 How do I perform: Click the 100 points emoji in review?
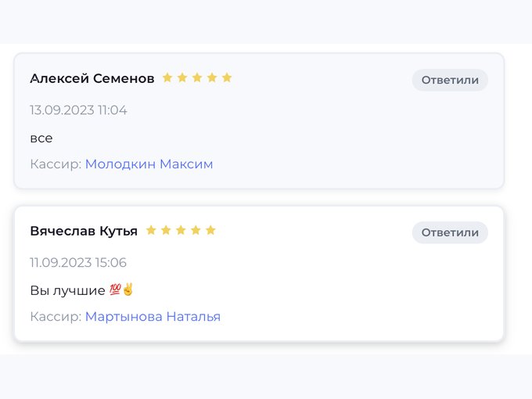point(115,289)
